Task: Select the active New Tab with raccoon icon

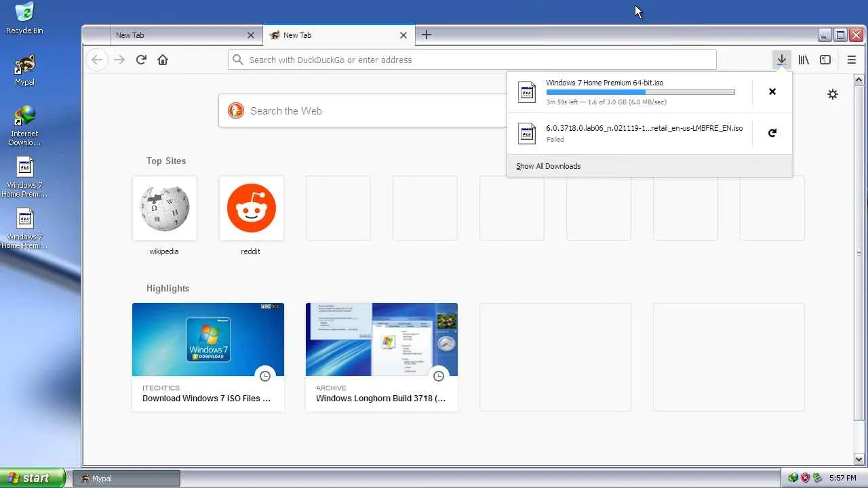Action: [x=338, y=35]
